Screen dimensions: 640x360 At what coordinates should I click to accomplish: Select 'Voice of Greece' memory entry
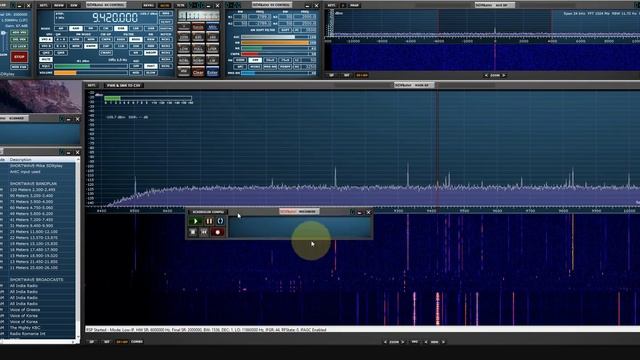[25, 309]
